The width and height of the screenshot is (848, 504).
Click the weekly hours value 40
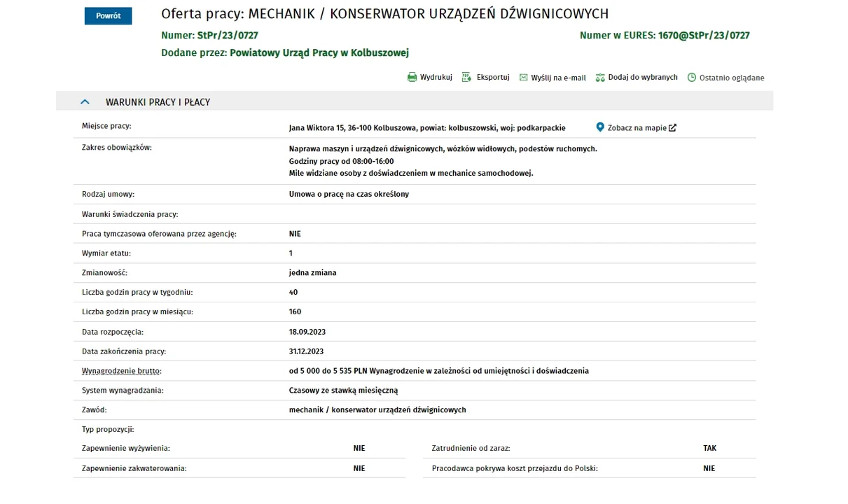293,292
